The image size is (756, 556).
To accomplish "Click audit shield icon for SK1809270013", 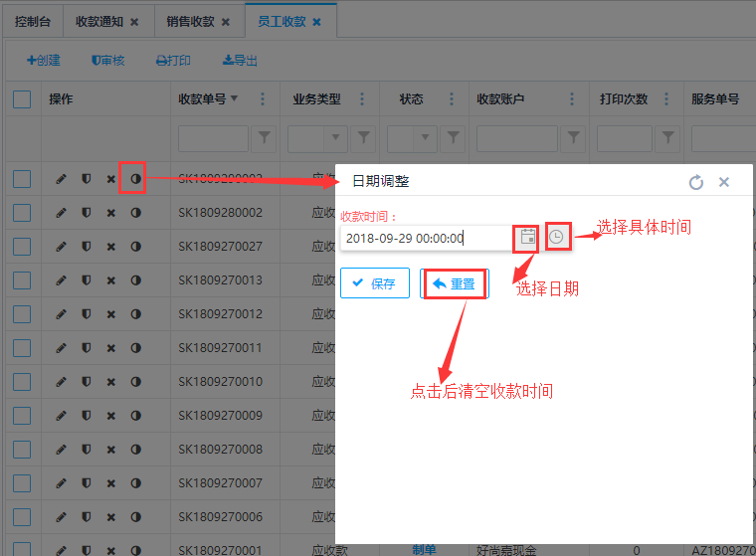I will point(86,280).
